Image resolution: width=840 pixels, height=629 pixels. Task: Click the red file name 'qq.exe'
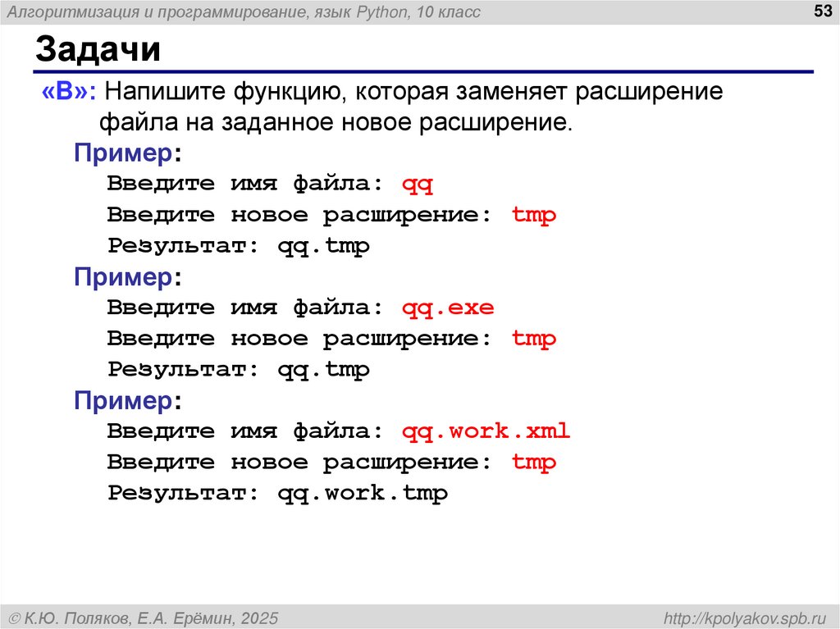(x=448, y=308)
